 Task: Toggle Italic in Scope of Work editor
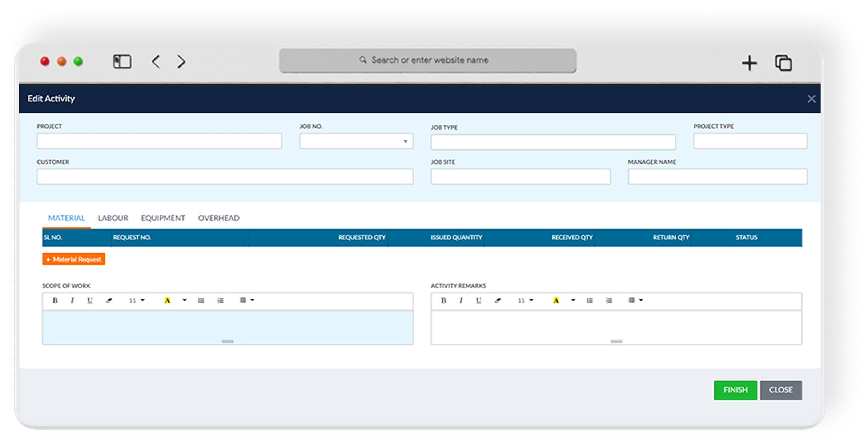click(x=72, y=300)
